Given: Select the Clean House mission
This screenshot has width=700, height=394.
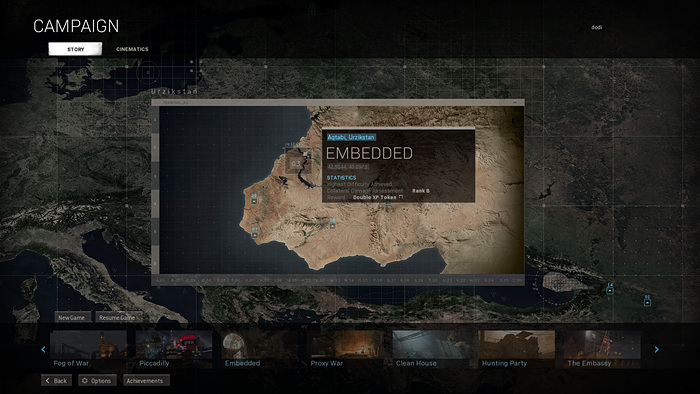Looking at the screenshot, I should 431,349.
